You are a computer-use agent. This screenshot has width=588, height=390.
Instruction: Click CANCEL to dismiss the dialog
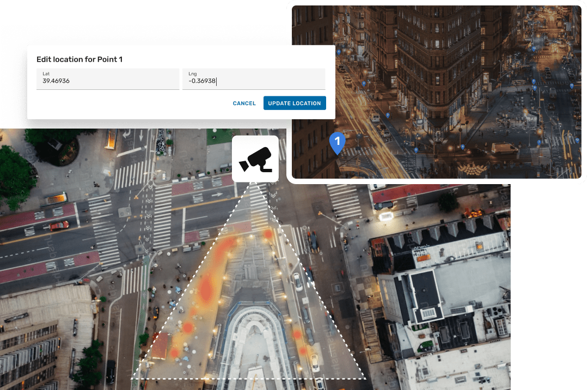(x=244, y=103)
